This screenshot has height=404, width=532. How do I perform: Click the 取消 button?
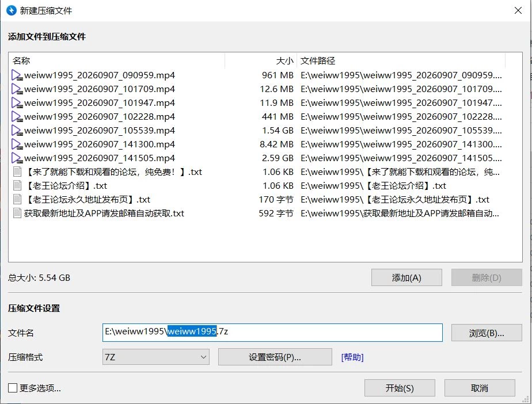click(x=480, y=388)
